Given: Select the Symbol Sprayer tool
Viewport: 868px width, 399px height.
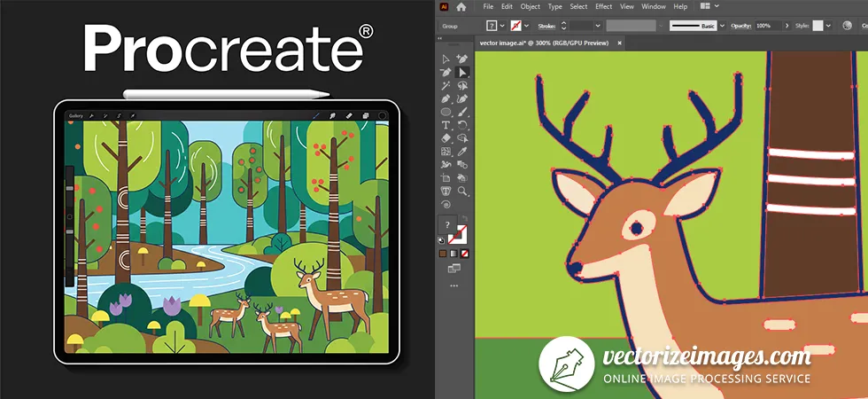Looking at the screenshot, I should pyautogui.click(x=446, y=165).
